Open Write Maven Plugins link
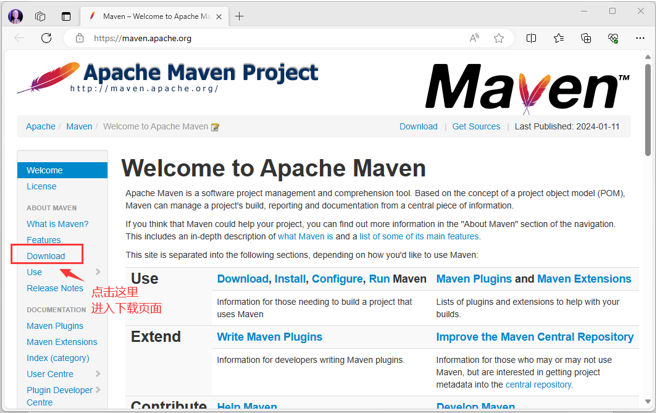The height and width of the screenshot is (413, 656). pyautogui.click(x=269, y=337)
